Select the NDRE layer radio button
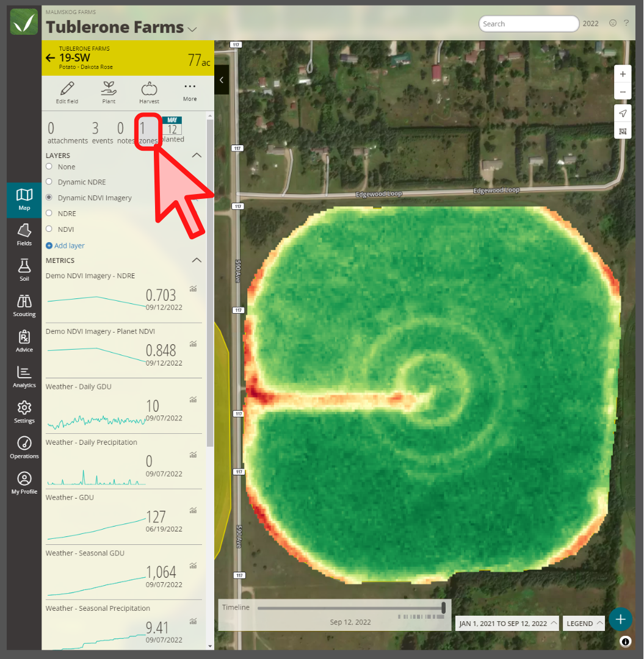Image resolution: width=644 pixels, height=659 pixels. (49, 213)
